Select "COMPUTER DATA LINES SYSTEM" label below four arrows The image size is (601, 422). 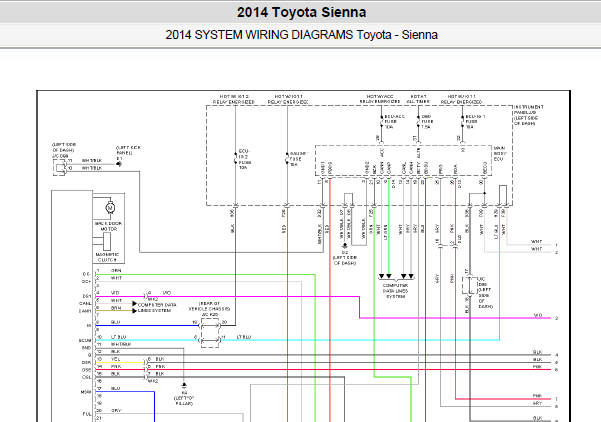[396, 291]
